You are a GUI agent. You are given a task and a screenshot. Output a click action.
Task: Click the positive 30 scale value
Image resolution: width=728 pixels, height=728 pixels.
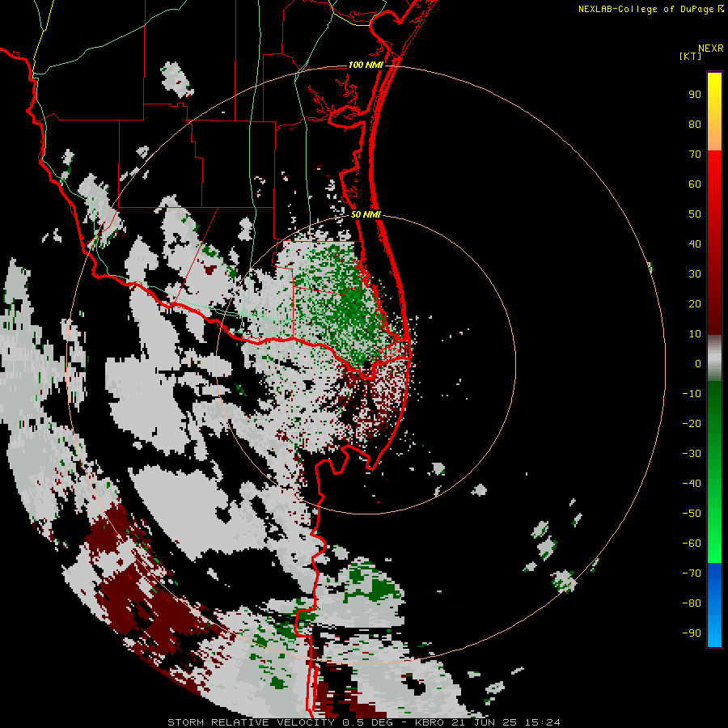click(695, 274)
